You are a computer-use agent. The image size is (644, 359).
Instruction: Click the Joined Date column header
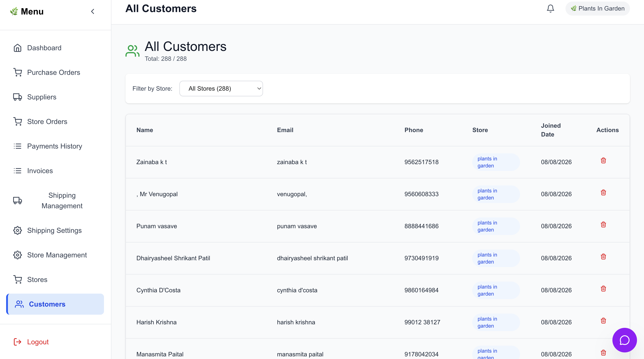(x=551, y=130)
